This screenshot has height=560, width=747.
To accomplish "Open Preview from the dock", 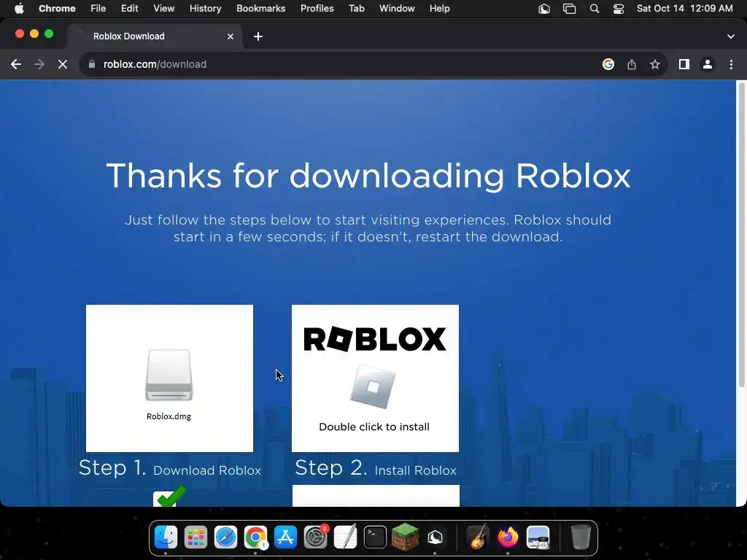I will [538, 537].
